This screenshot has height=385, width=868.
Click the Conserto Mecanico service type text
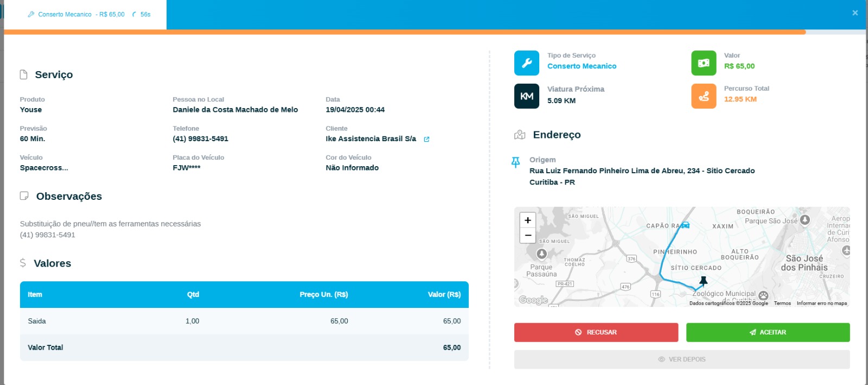pos(582,66)
